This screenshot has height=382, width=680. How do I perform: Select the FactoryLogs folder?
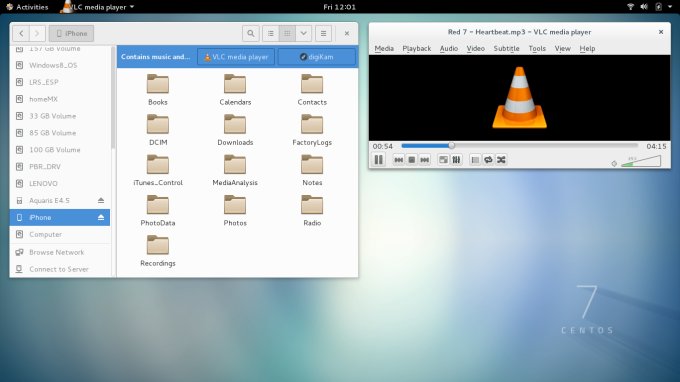pyautogui.click(x=312, y=130)
